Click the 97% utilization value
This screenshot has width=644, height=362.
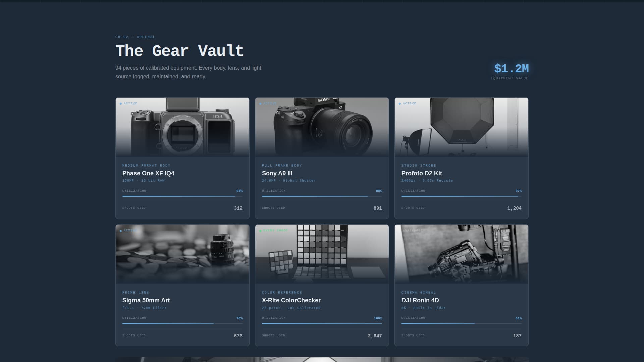pos(519,191)
